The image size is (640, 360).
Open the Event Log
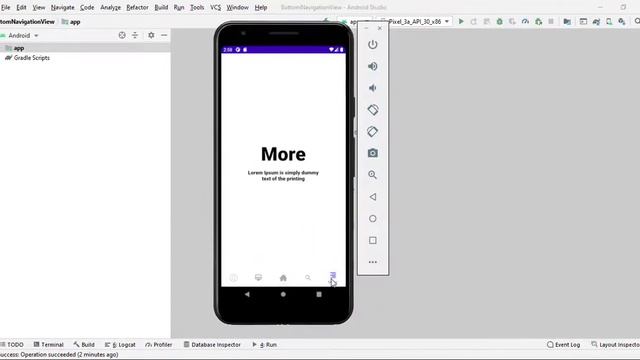[564, 345]
